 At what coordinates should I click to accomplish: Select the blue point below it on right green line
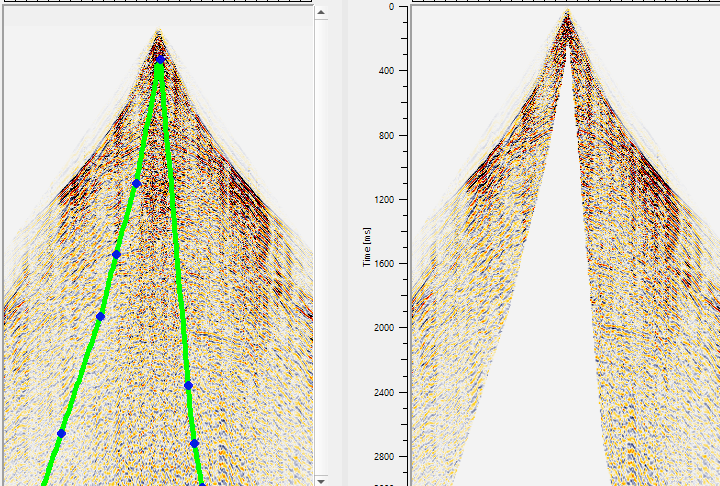(194, 443)
